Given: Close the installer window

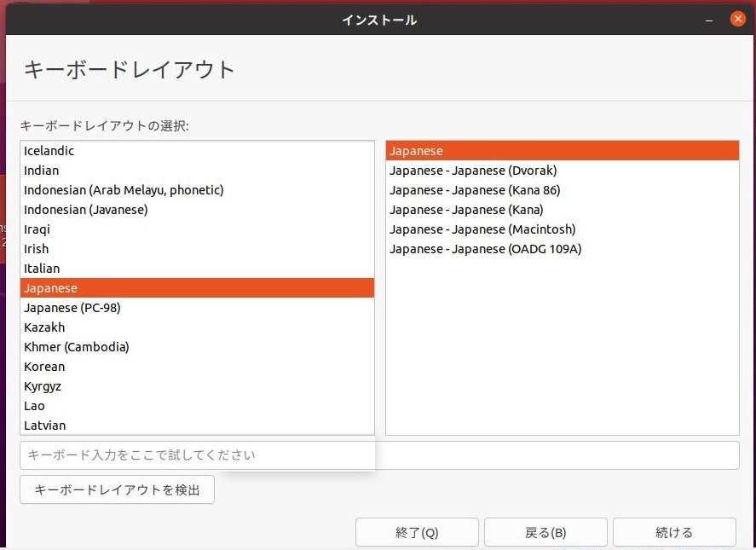Looking at the screenshot, I should click(x=737, y=20).
